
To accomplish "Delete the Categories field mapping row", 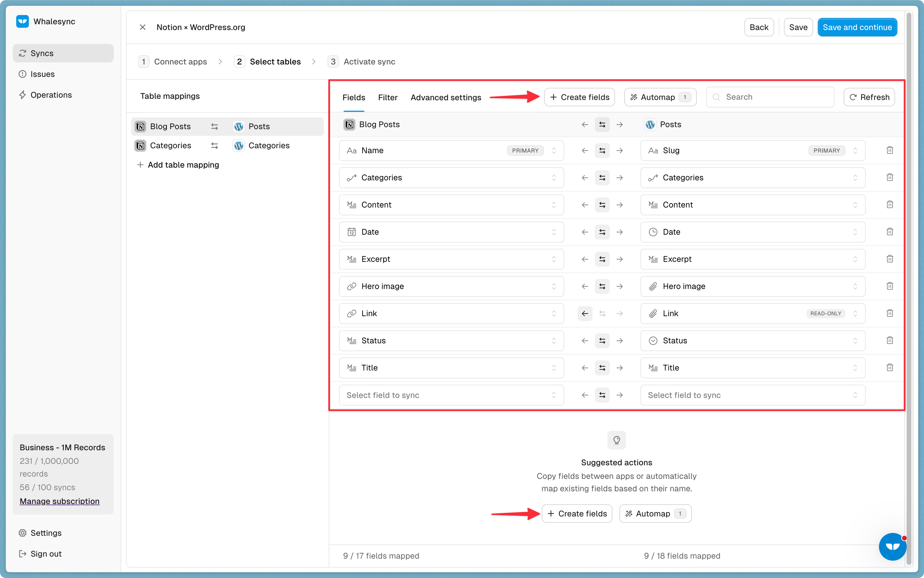I will [x=890, y=177].
